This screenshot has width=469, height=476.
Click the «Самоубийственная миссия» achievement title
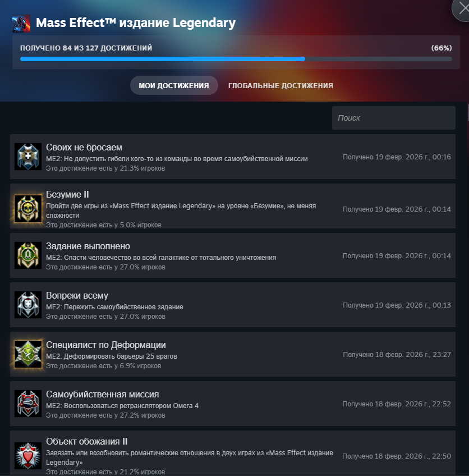(x=102, y=395)
